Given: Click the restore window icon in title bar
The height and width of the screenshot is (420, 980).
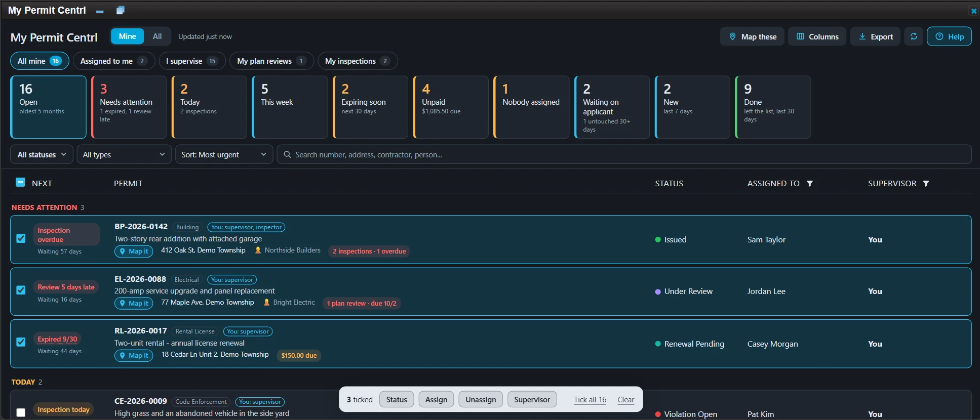Looking at the screenshot, I should tap(120, 10).
